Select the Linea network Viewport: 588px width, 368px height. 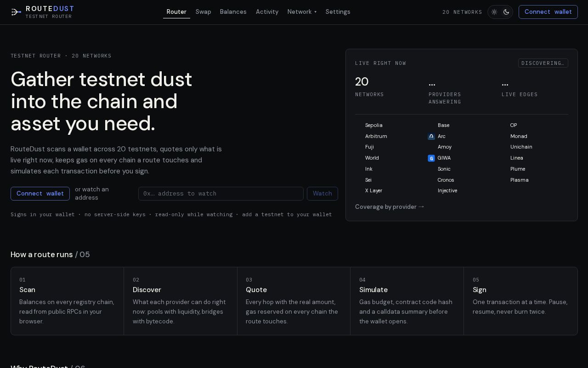(x=516, y=158)
